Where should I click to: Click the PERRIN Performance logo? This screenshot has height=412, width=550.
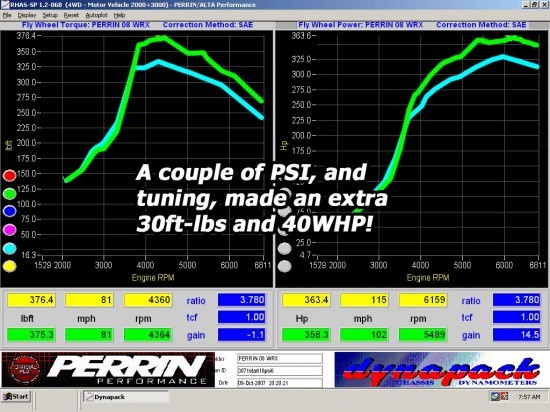pos(108,370)
